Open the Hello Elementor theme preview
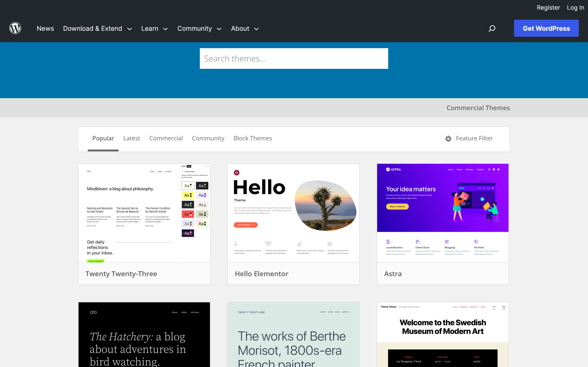This screenshot has height=367, width=588. coord(293,213)
